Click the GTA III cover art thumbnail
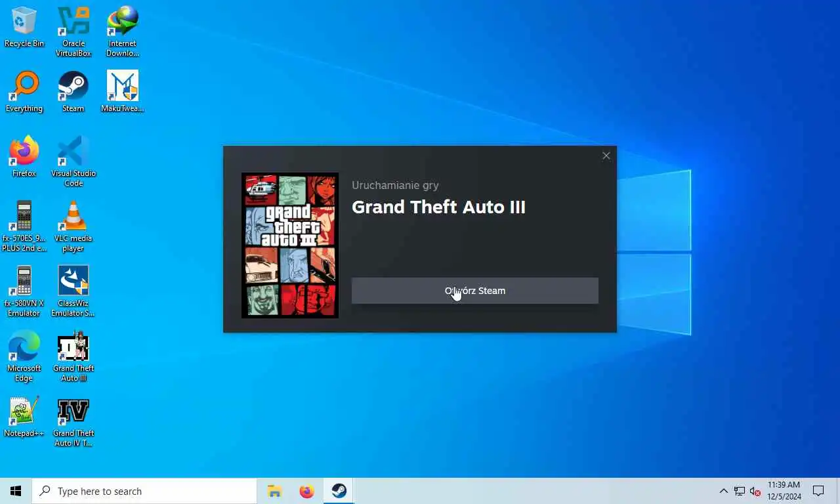840x504 pixels. (x=290, y=245)
